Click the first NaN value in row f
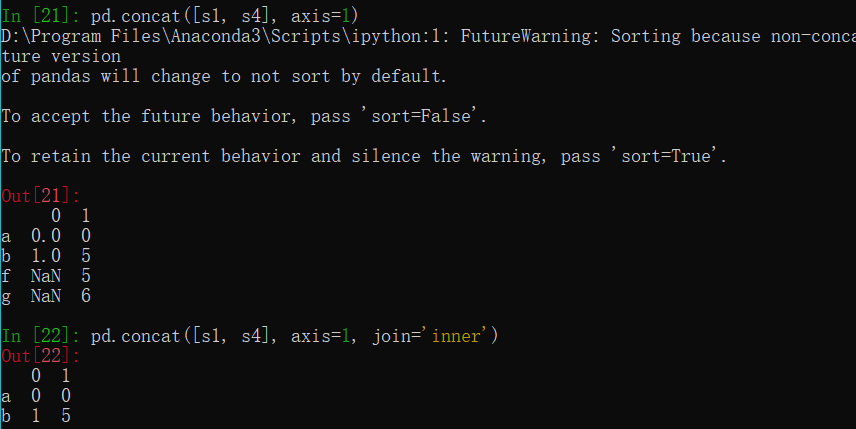The height and width of the screenshot is (429, 856). 45,276
